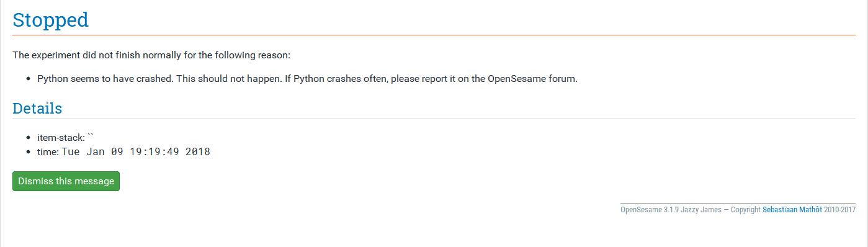Click the bullet before the Python crash message

(29, 79)
